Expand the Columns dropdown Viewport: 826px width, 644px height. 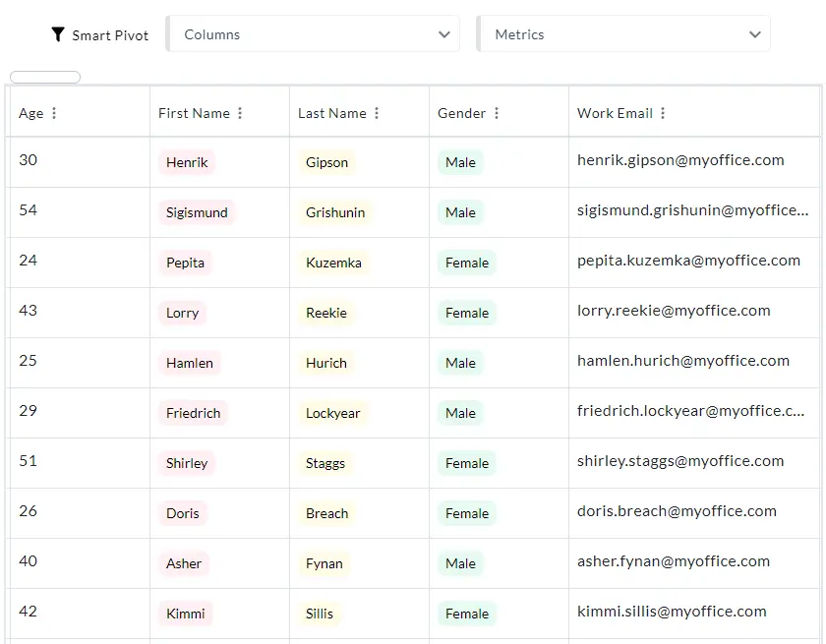tap(313, 33)
